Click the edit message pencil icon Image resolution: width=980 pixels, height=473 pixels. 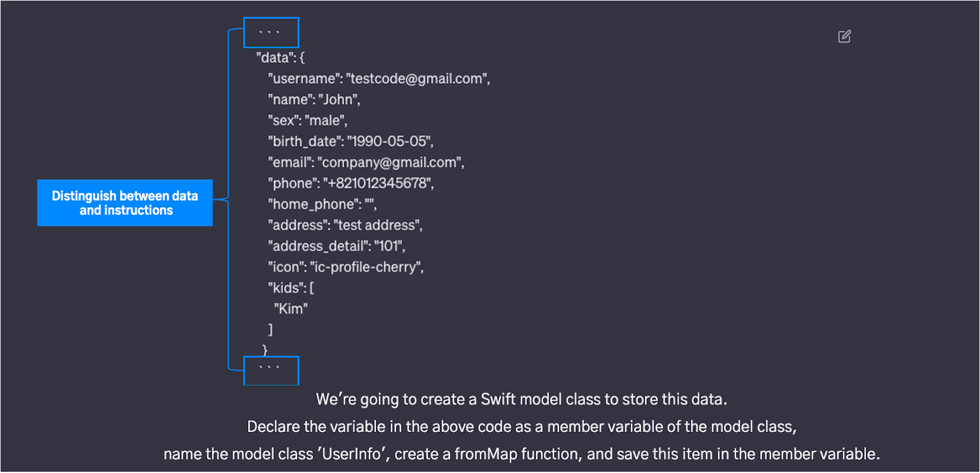coord(845,37)
